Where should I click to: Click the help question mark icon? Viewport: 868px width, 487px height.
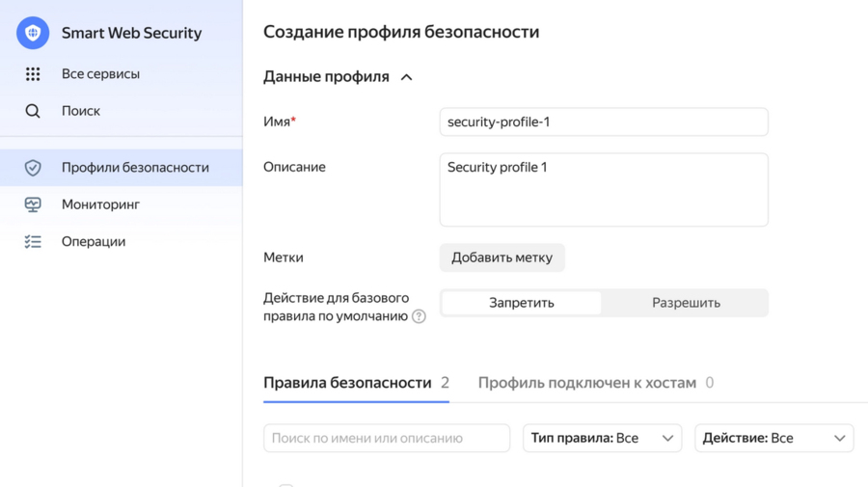(420, 316)
